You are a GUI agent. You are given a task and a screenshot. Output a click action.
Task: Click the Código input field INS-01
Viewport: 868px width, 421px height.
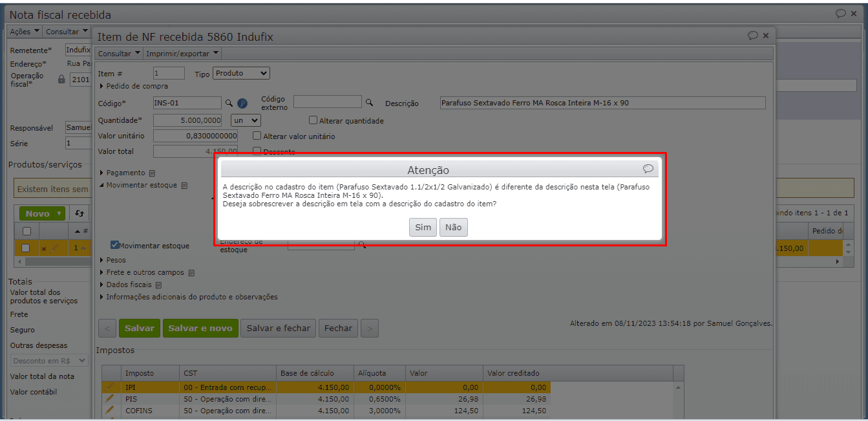[187, 103]
